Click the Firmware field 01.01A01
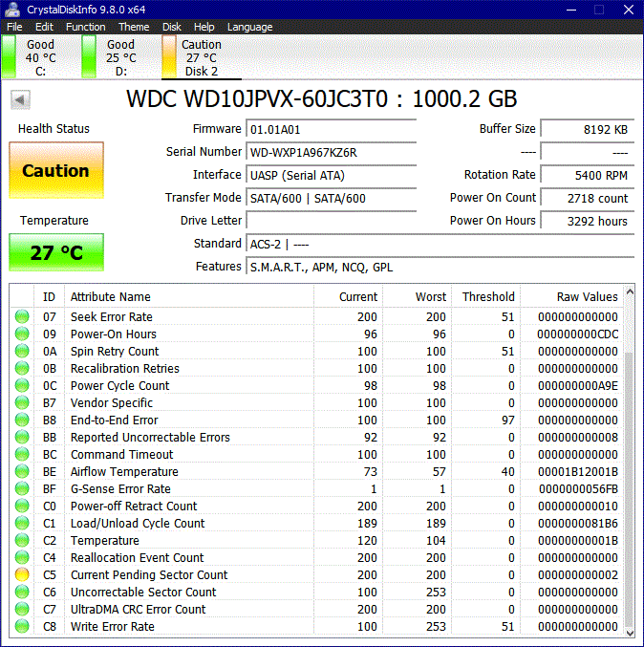Image resolution: width=644 pixels, height=647 pixels. [x=332, y=129]
